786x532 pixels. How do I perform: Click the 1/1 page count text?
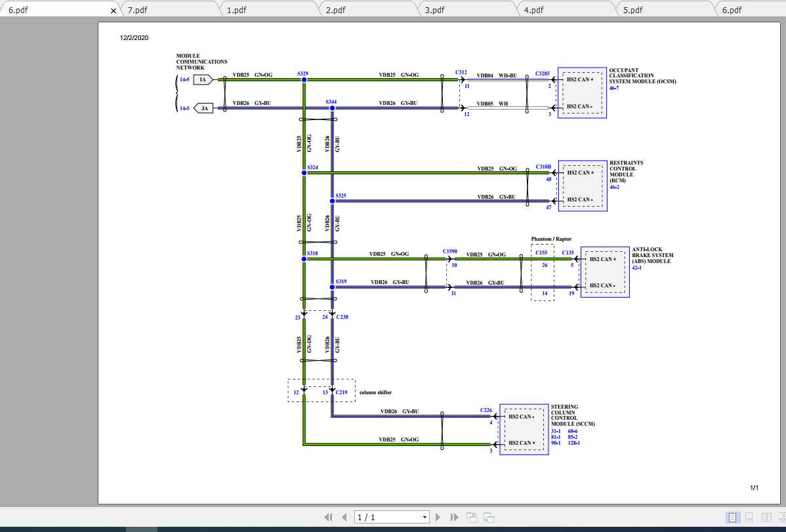754,488
